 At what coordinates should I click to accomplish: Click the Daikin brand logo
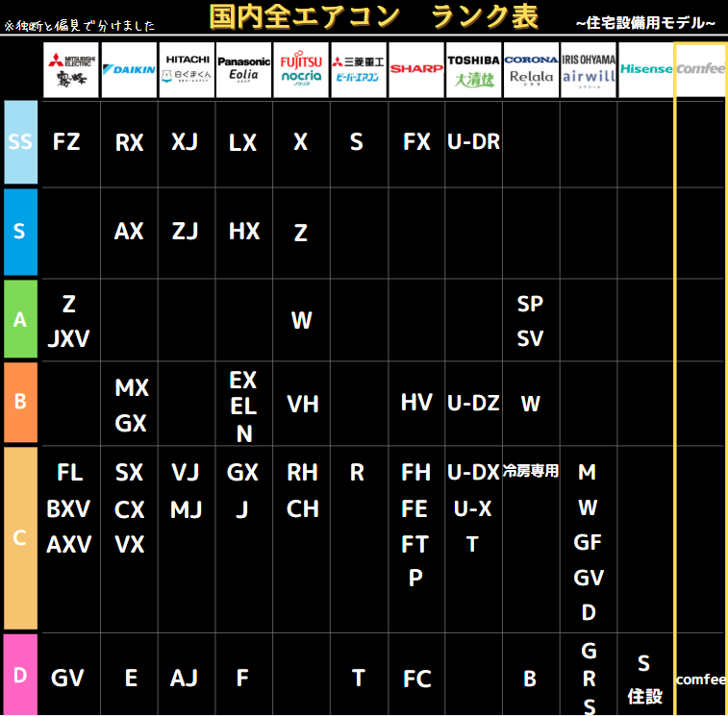point(129,69)
